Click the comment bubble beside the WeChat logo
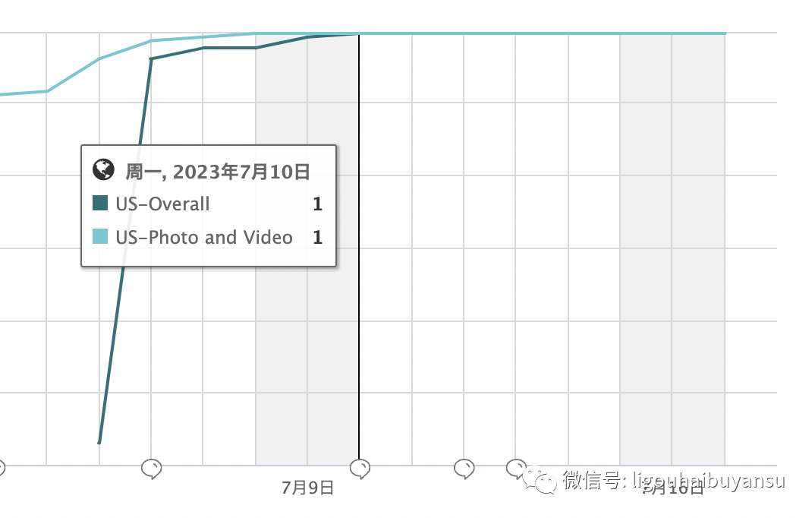812x518 pixels. point(516,468)
